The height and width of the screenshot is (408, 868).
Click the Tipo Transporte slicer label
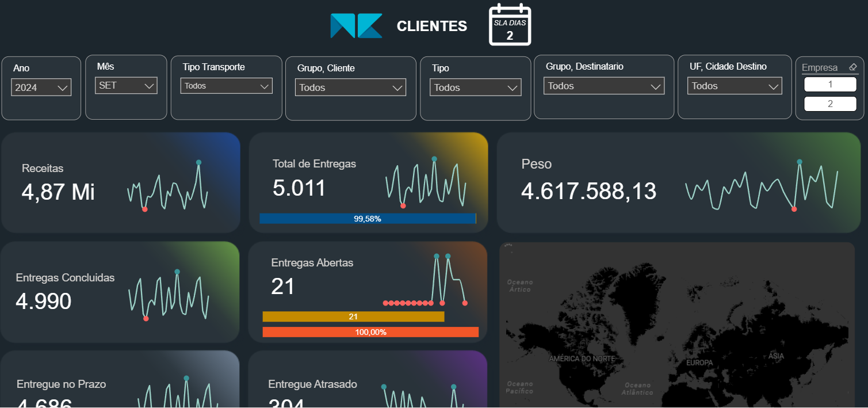coord(214,67)
